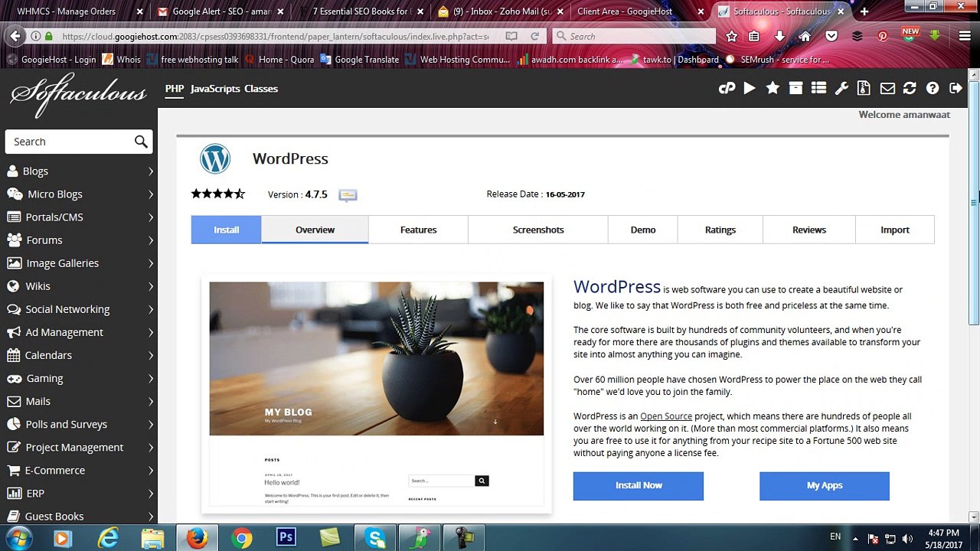Click the WordPress star rating
This screenshot has height=551, width=980.
click(218, 194)
